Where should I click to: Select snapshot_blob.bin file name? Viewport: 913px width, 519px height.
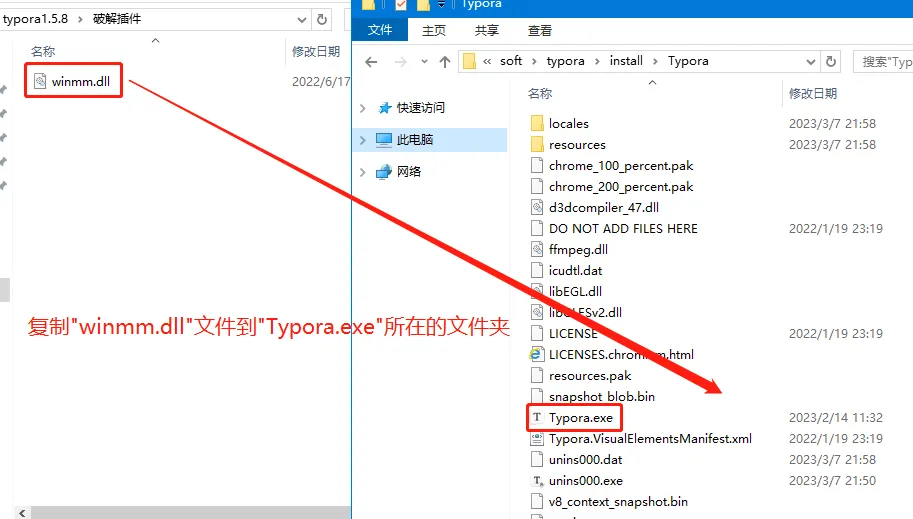coord(601,397)
